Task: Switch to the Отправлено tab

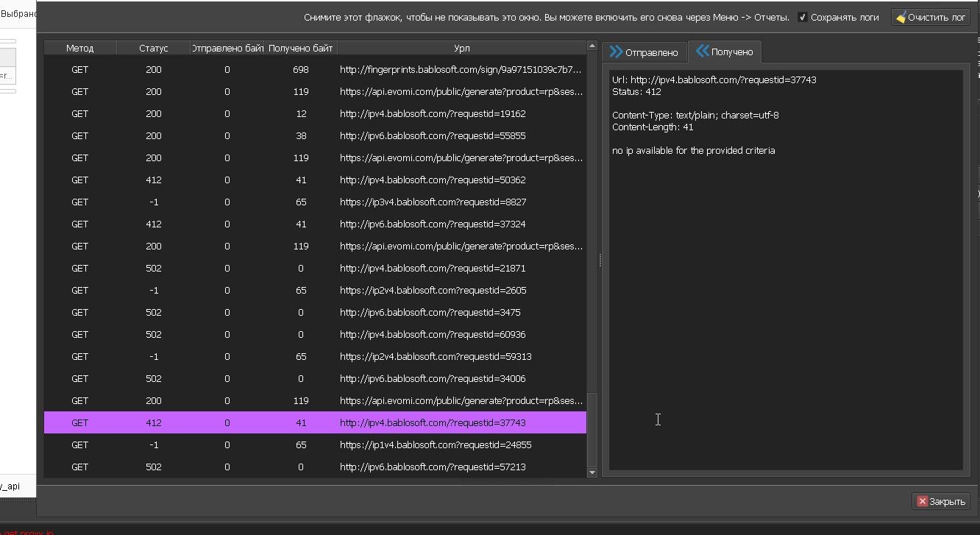Action: (645, 52)
